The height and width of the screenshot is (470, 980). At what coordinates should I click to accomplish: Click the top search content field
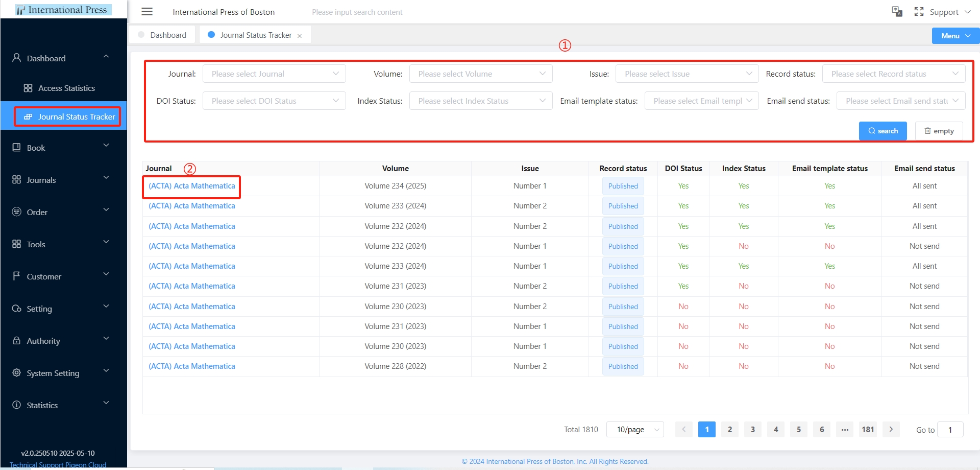pyautogui.click(x=357, y=12)
